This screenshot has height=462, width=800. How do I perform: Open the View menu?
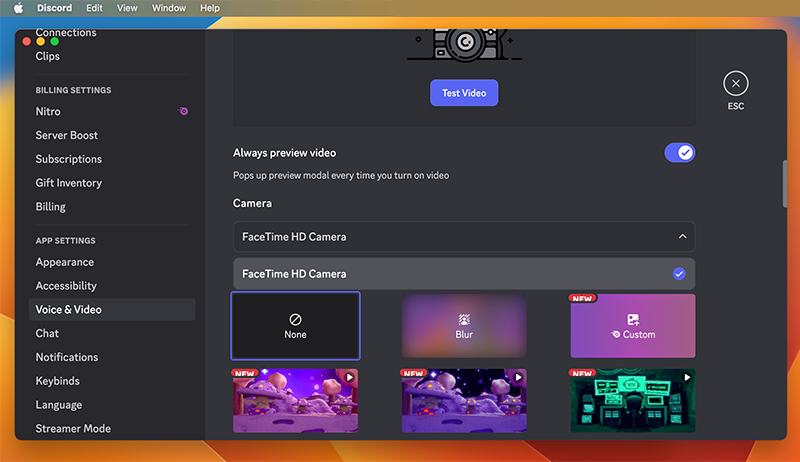point(127,8)
